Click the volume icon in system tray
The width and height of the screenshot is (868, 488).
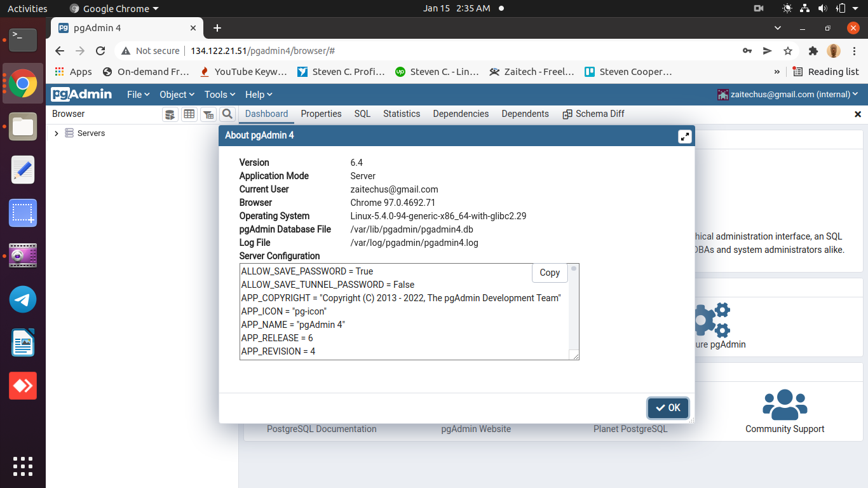(x=822, y=8)
